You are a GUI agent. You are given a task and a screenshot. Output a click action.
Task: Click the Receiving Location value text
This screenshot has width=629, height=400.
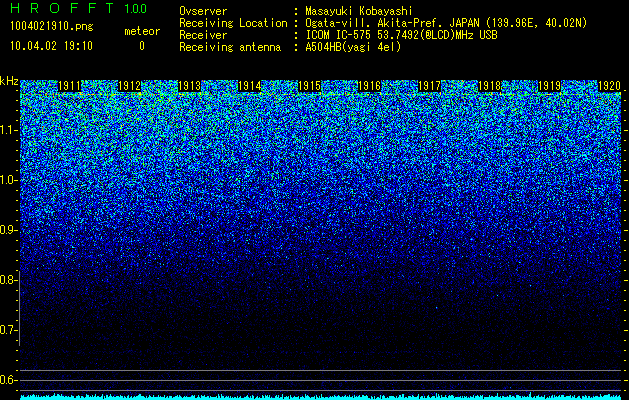pos(446,23)
